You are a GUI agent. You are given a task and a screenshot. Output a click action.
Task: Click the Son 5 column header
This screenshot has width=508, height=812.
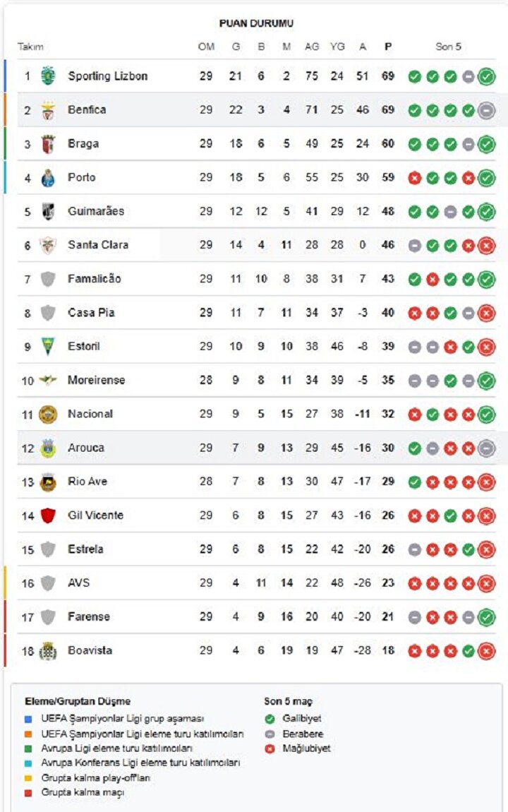click(x=448, y=47)
